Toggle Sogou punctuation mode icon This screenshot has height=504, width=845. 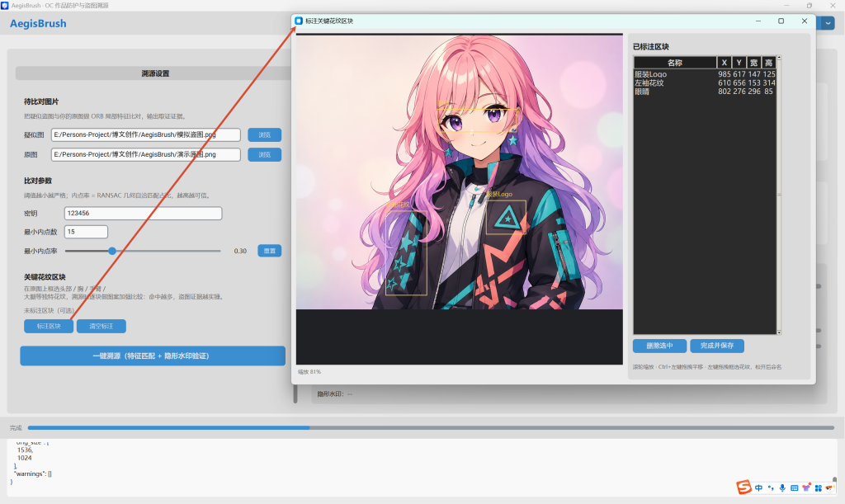coord(771,488)
